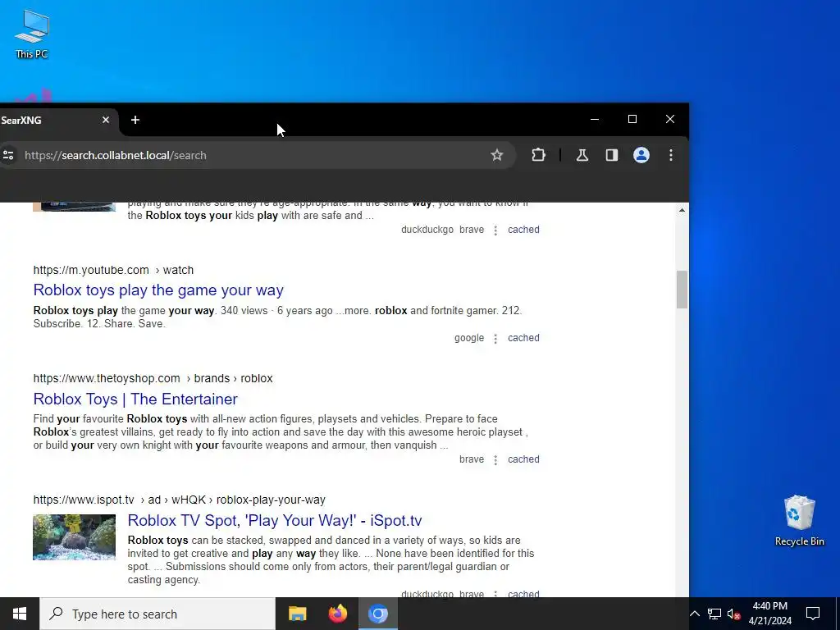Click the taskbar search box
The height and width of the screenshot is (630, 840).
coord(157,614)
